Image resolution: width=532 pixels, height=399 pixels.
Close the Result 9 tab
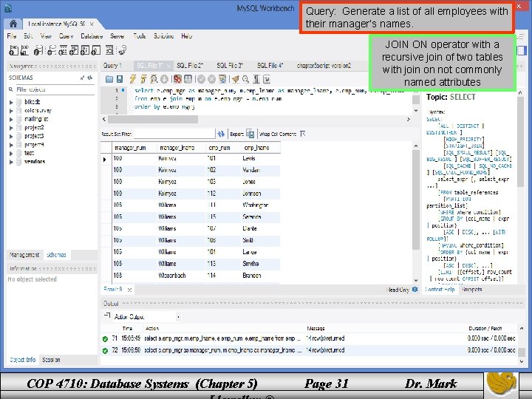[x=129, y=290]
